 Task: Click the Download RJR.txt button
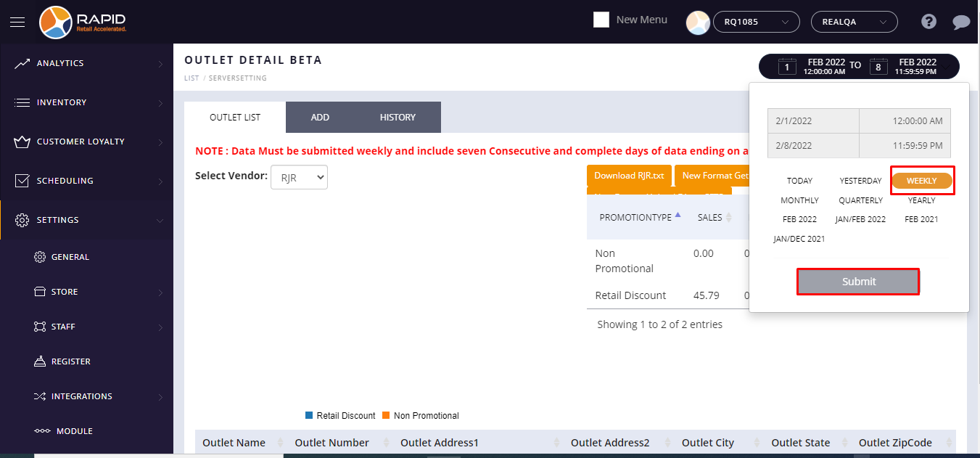(629, 176)
